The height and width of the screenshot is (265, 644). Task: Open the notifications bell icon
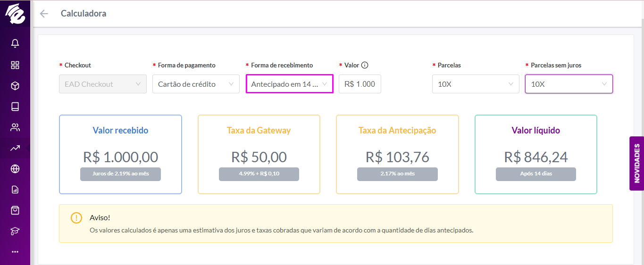[x=15, y=44]
